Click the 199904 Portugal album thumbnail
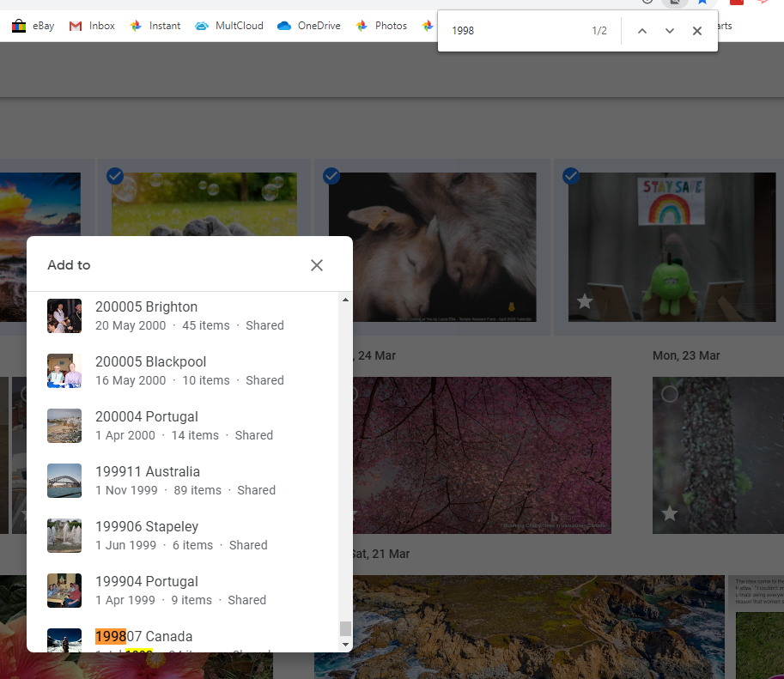This screenshot has width=784, height=679. 64,591
